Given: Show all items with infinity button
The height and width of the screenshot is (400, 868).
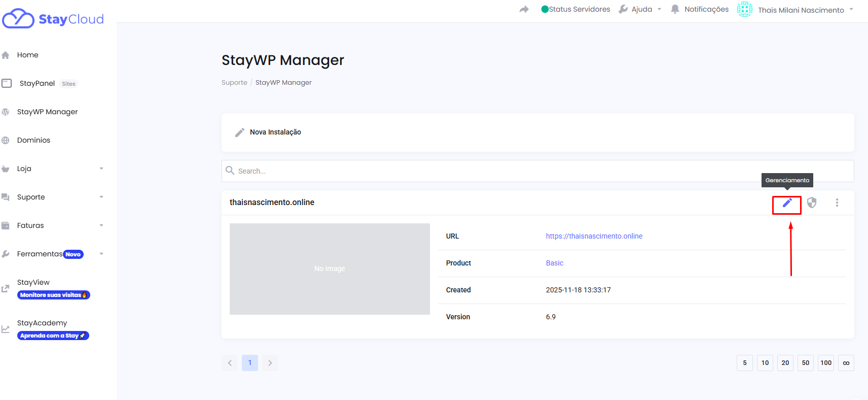Looking at the screenshot, I should click(846, 363).
